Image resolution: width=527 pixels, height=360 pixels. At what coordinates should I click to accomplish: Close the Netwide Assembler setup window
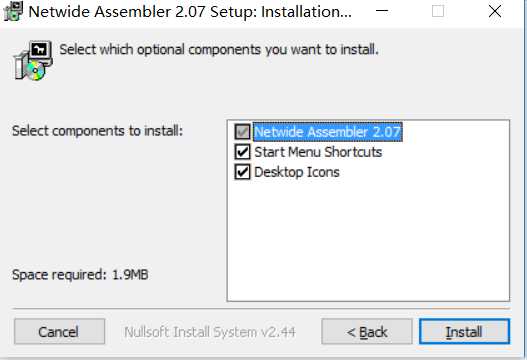(x=495, y=11)
